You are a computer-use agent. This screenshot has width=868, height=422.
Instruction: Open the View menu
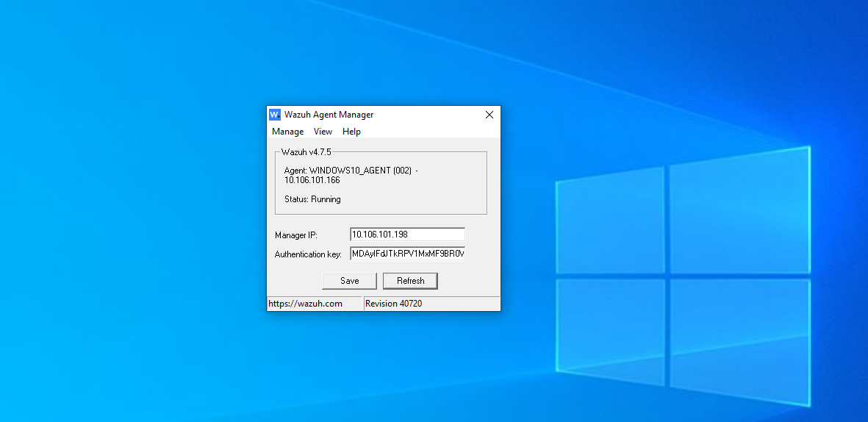323,132
